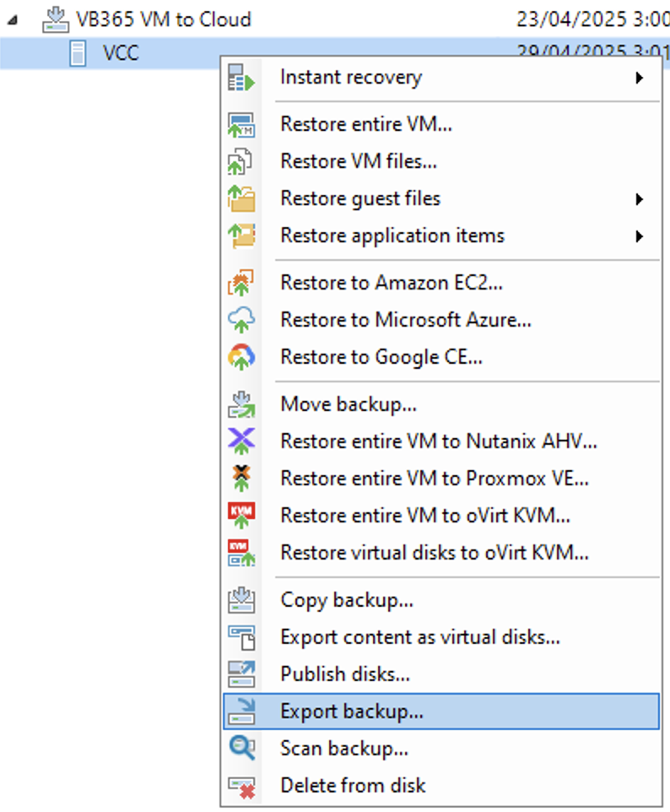This screenshot has height=812, width=670.
Task: Select Publish disks menu entry
Action: [345, 674]
